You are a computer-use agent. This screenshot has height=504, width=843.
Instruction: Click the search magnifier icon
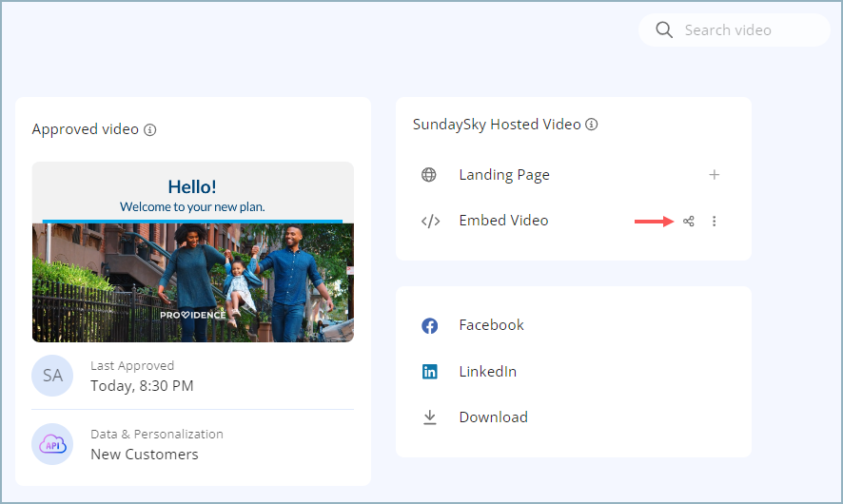[664, 30]
